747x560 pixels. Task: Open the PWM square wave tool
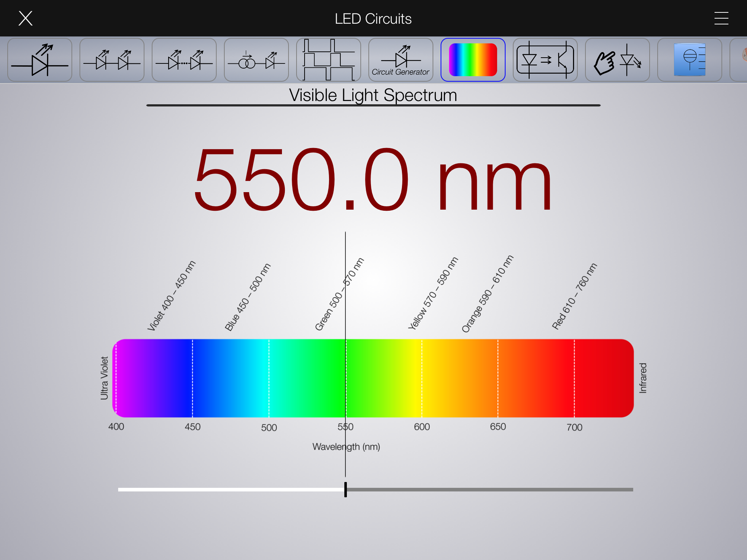point(329,60)
